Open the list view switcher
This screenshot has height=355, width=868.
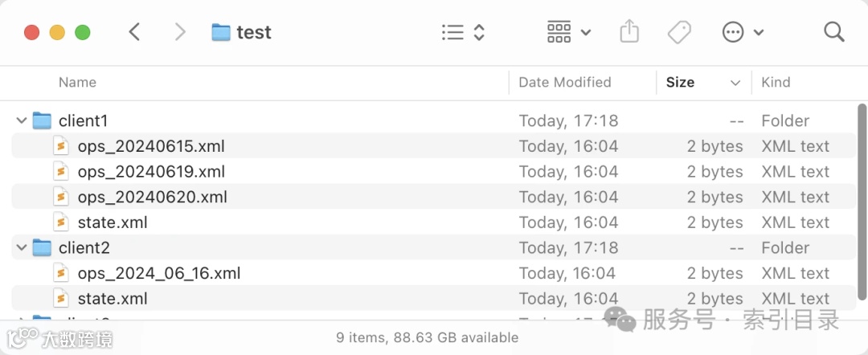click(464, 32)
